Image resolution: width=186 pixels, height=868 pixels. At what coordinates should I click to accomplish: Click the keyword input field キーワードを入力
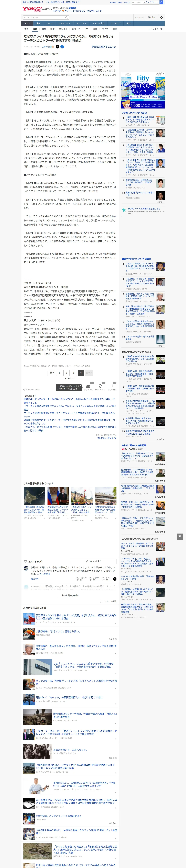(43, 18)
